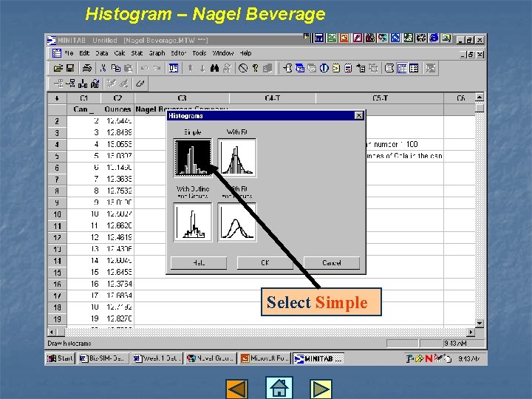
Task: Click the Insert Columns icon in second toolbar
Action: pyautogui.click(x=83, y=83)
